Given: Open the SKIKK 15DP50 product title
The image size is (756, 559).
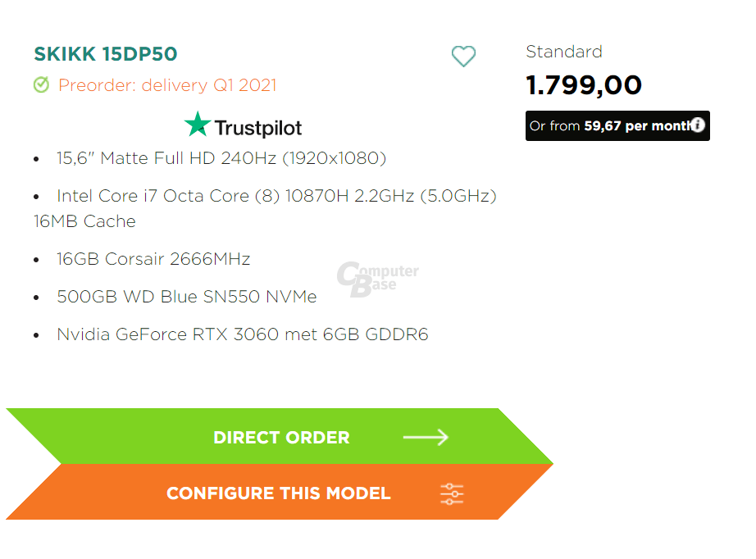Looking at the screenshot, I should click(106, 54).
